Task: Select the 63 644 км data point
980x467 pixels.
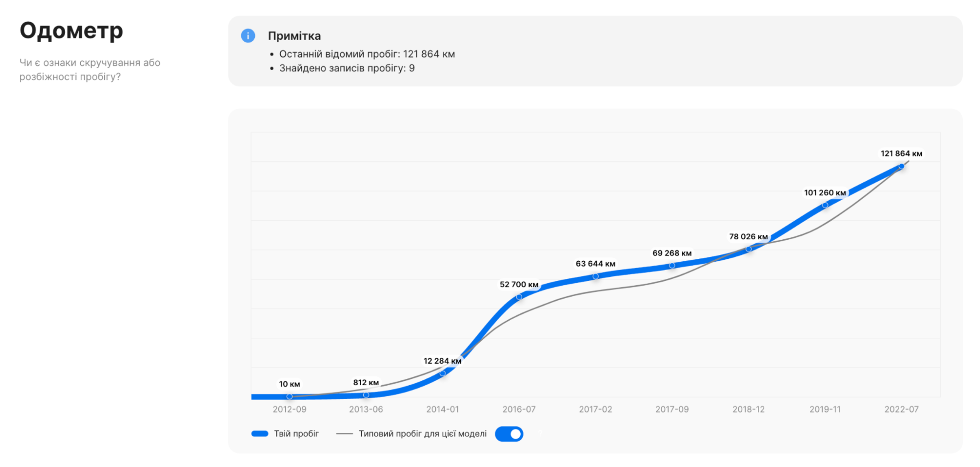Action: click(x=595, y=276)
